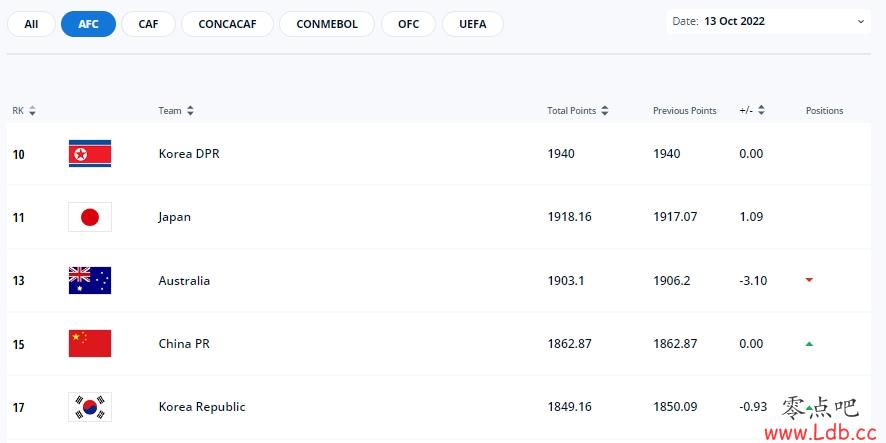This screenshot has width=886, height=443.
Task: Click the Korea Republic flag icon
Action: (x=90, y=407)
